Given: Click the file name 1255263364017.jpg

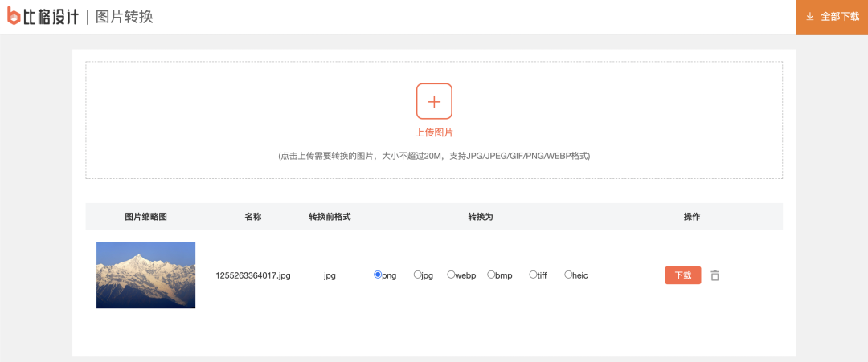Looking at the screenshot, I should [x=253, y=275].
